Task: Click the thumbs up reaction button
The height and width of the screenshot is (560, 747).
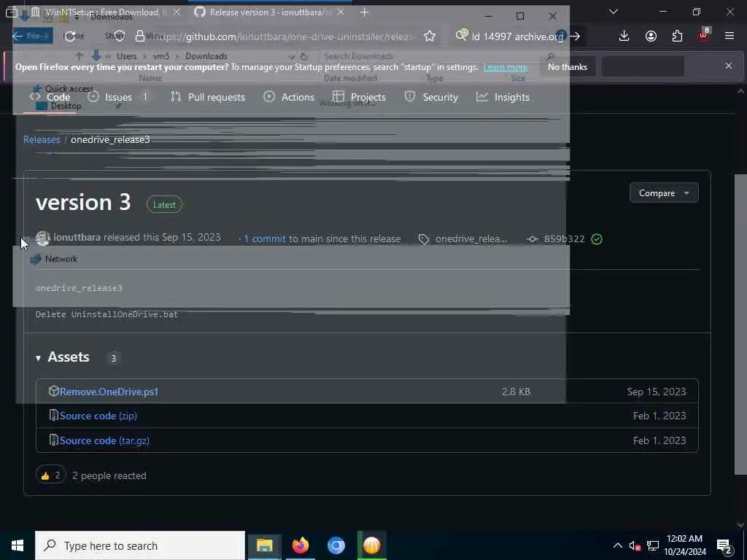Action: 50,474
